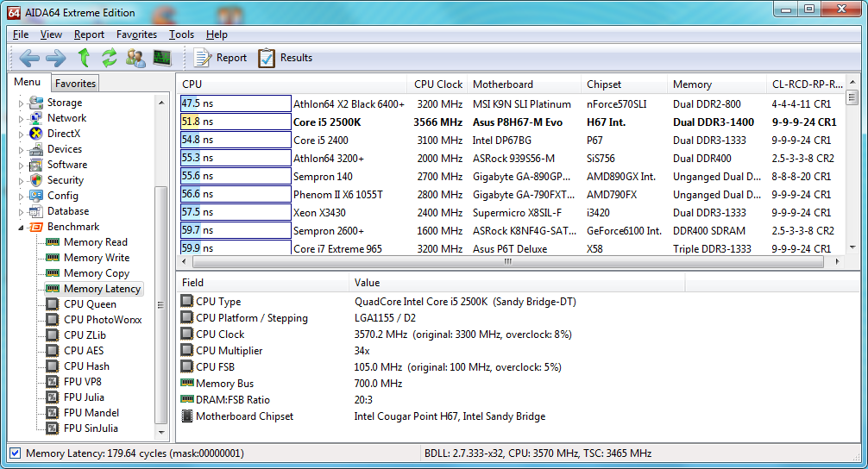The image size is (868, 469).
Task: Expand the Security tree node
Action: click(x=21, y=181)
